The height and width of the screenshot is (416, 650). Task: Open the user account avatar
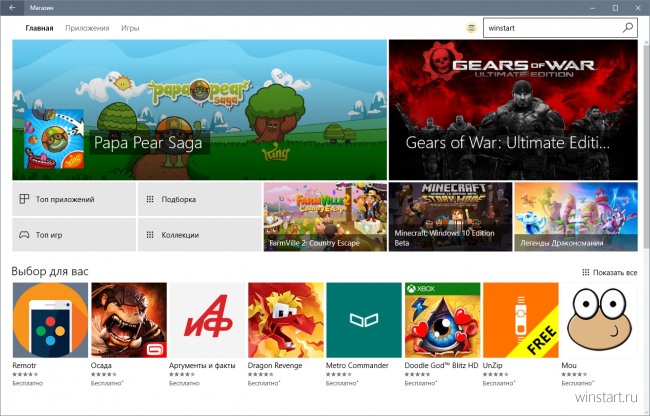pyautogui.click(x=471, y=28)
